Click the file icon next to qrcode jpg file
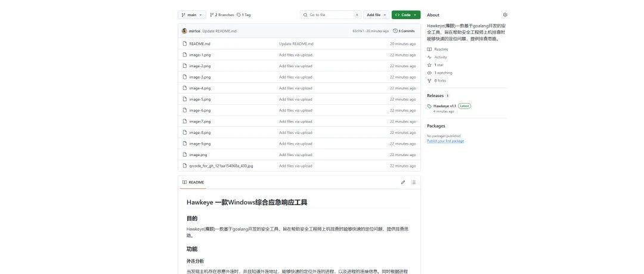 coord(185,166)
